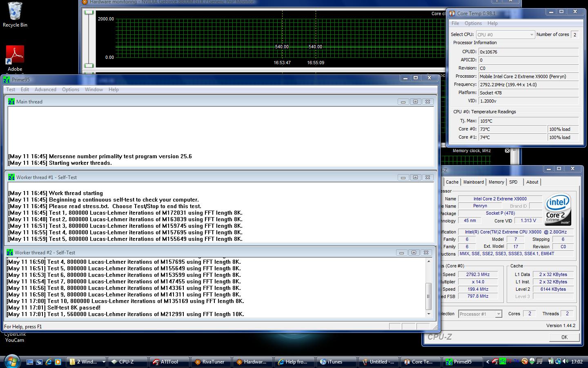
Task: Click the CPUID field showing 0x10676
Action: (x=528, y=52)
